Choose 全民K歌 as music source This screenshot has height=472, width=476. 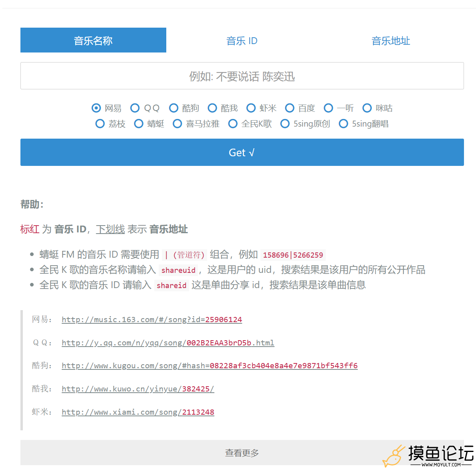[233, 124]
